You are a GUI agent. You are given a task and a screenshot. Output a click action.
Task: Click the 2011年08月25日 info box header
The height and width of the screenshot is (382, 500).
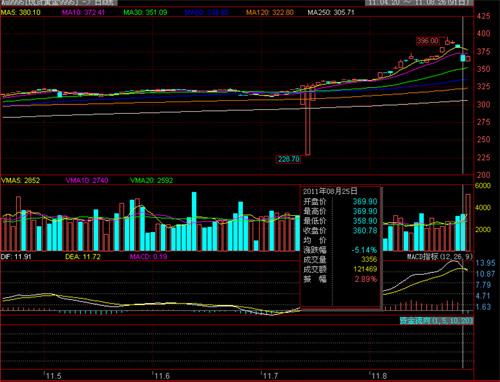[330, 191]
